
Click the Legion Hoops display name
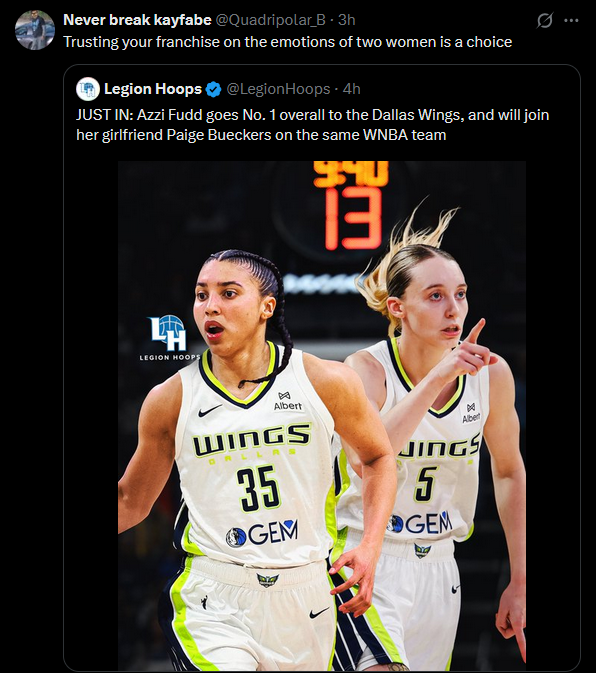coord(153,89)
